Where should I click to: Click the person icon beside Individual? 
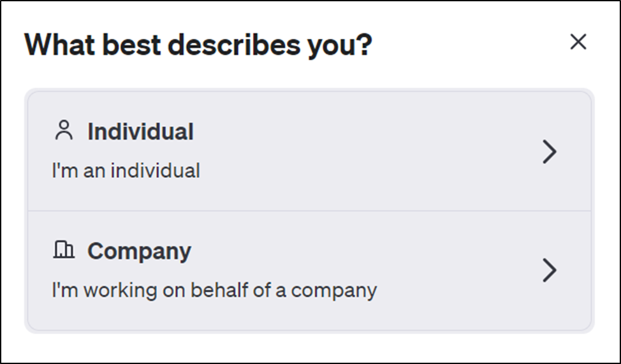64,130
